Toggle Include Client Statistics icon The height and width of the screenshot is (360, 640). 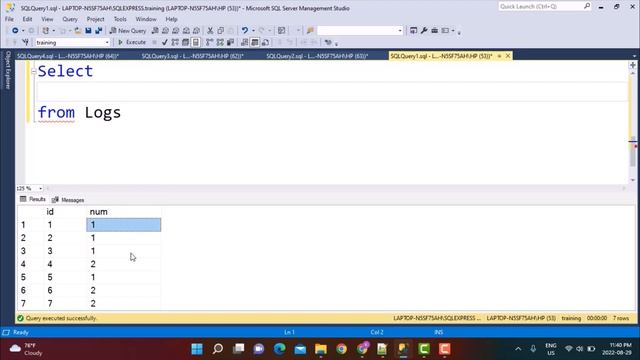click(230, 42)
